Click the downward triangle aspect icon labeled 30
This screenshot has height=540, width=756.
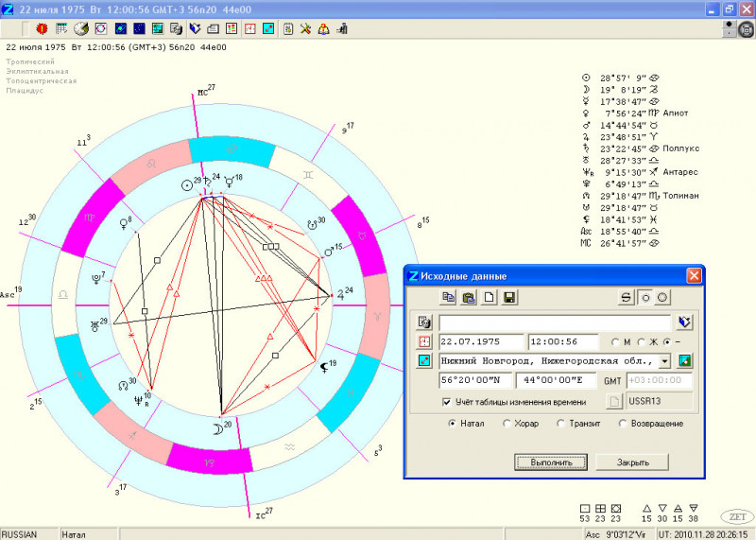tap(662, 508)
